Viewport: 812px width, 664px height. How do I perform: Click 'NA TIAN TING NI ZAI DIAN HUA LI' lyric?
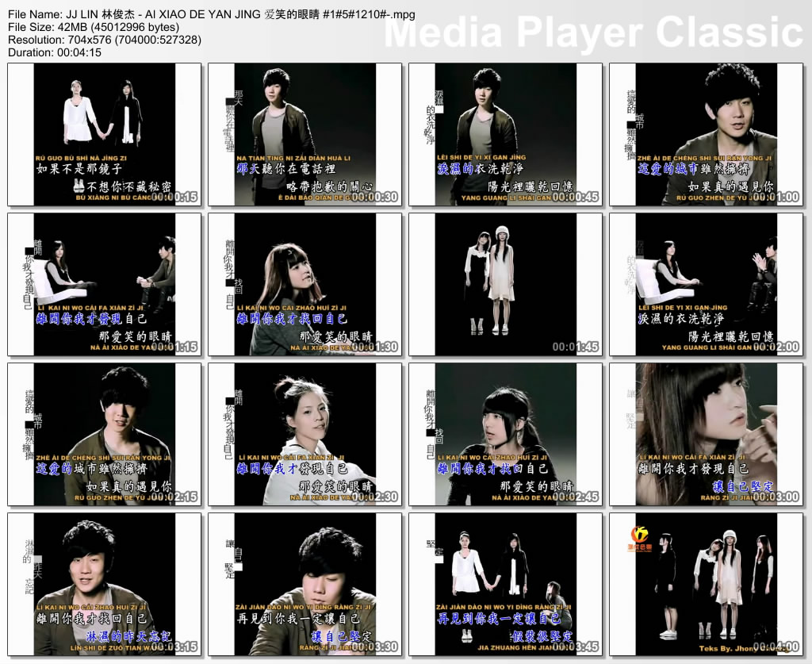click(x=293, y=158)
